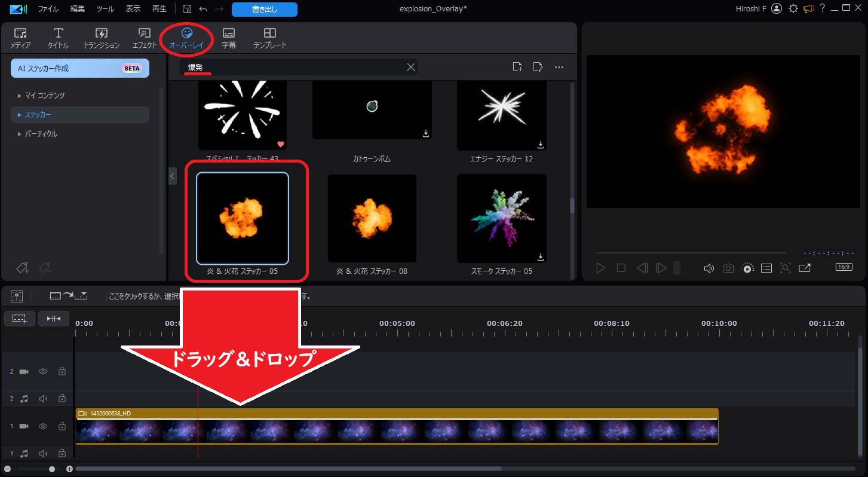Click the preview list display icon
Viewport: 868px width, 477px height.
pyautogui.click(x=766, y=268)
